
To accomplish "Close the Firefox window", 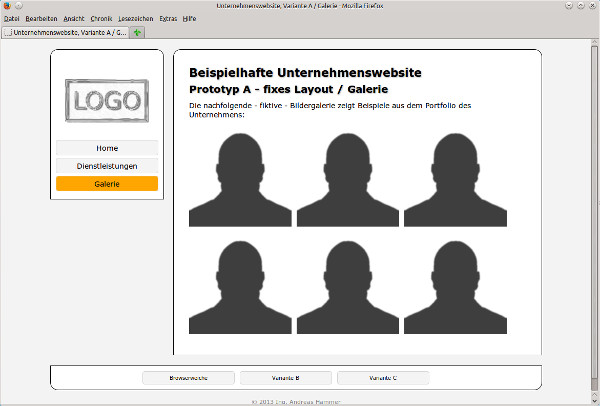I will 592,6.
